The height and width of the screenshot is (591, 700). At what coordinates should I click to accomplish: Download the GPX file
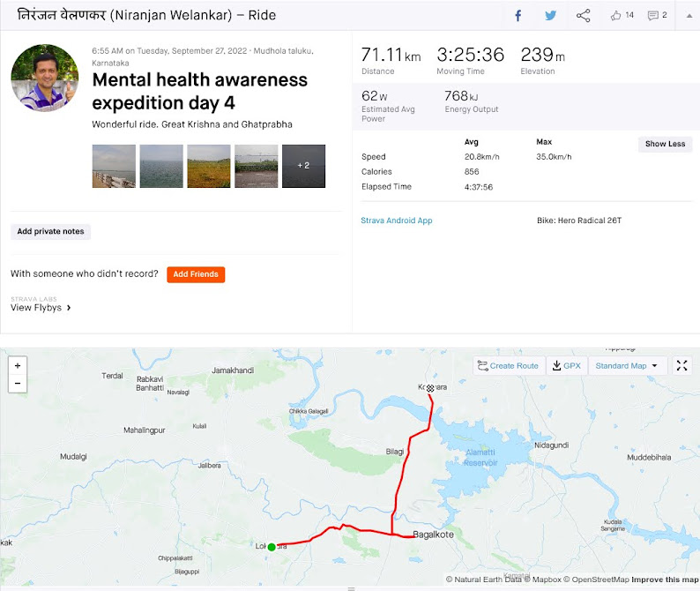[x=566, y=365]
